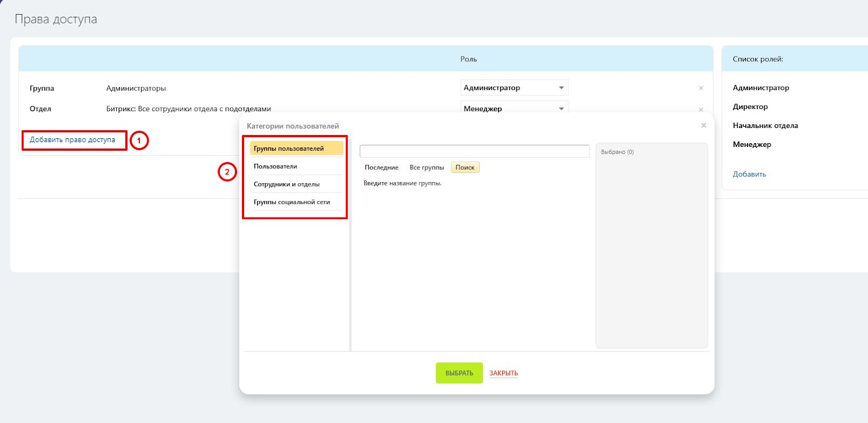Click Добавить право доступа link

tap(72, 140)
